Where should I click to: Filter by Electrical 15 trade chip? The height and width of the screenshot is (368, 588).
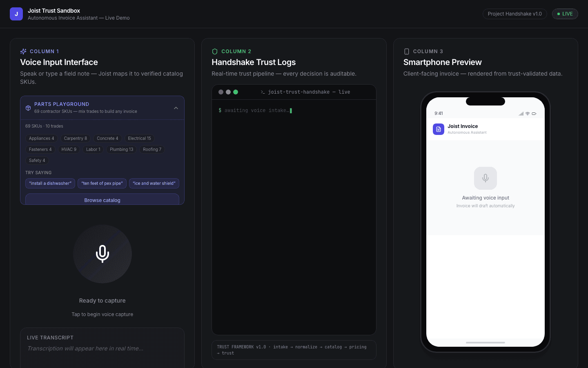(x=140, y=138)
